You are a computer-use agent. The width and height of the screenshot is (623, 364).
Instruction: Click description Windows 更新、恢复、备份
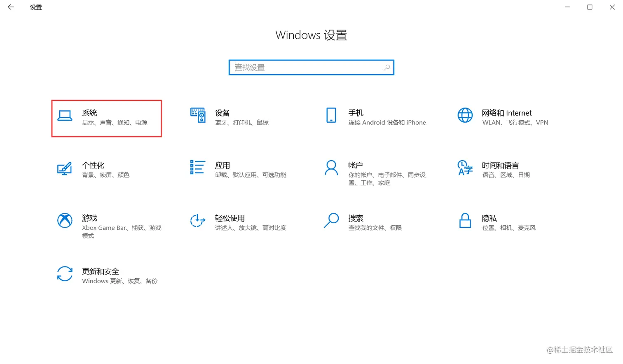click(119, 281)
